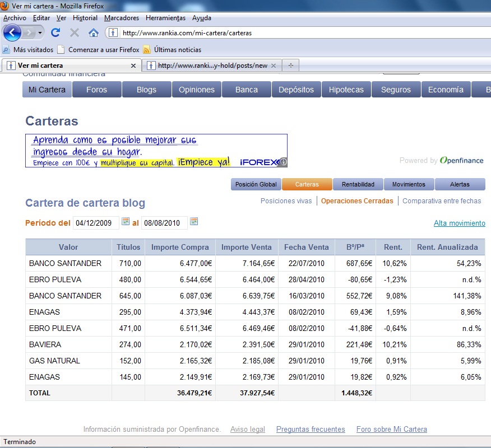Click the ad info icon on iFOREX banner
491x448 pixels.
284,162
